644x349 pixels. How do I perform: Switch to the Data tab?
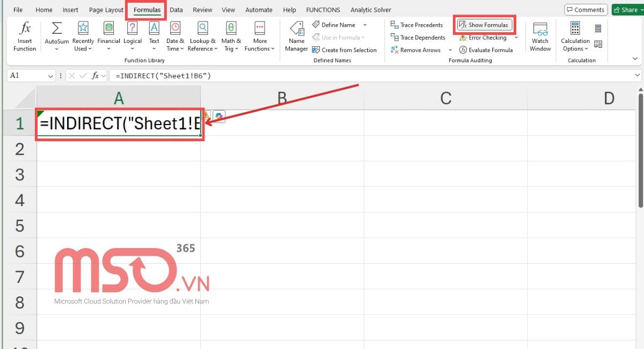point(176,10)
